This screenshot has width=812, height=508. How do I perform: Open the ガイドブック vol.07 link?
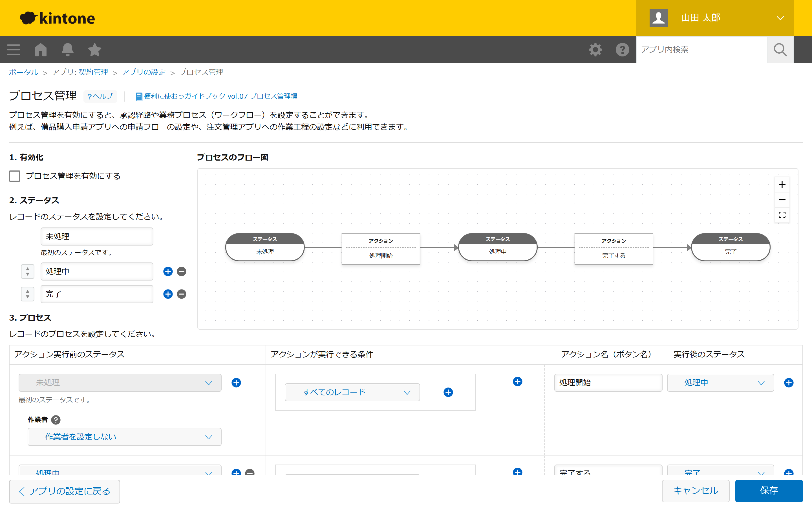pyautogui.click(x=217, y=97)
